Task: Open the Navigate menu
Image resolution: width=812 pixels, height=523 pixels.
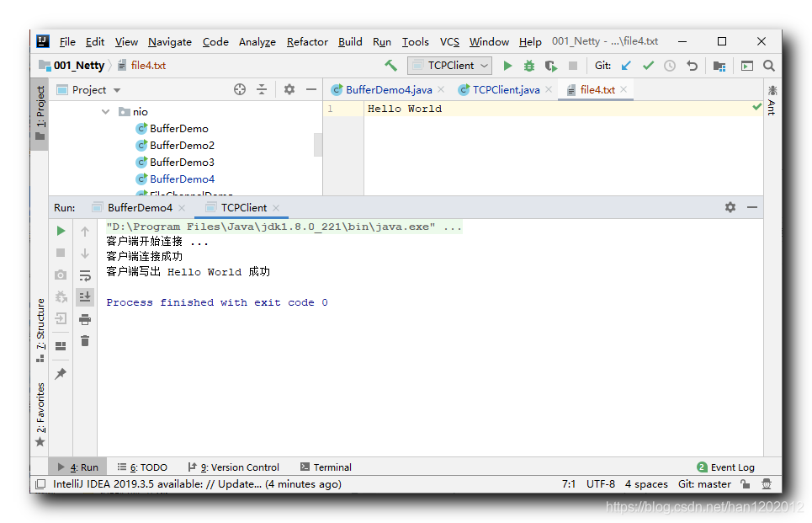Action: coord(170,42)
